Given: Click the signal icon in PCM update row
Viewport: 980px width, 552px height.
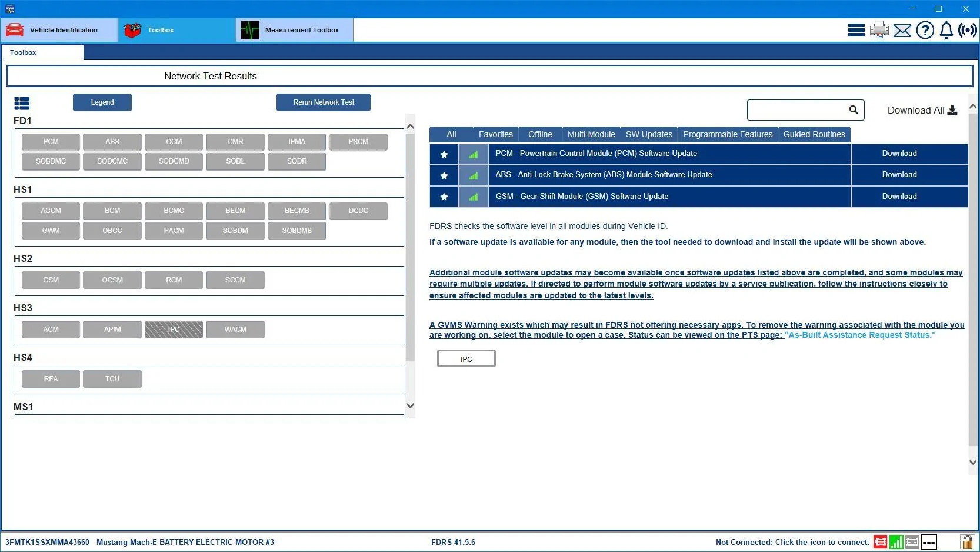Looking at the screenshot, I should (x=474, y=154).
